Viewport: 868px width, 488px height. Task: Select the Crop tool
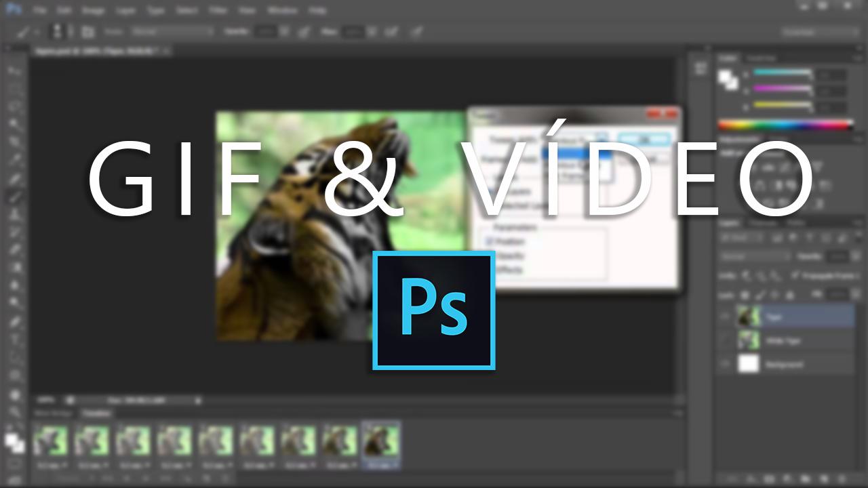[x=14, y=142]
